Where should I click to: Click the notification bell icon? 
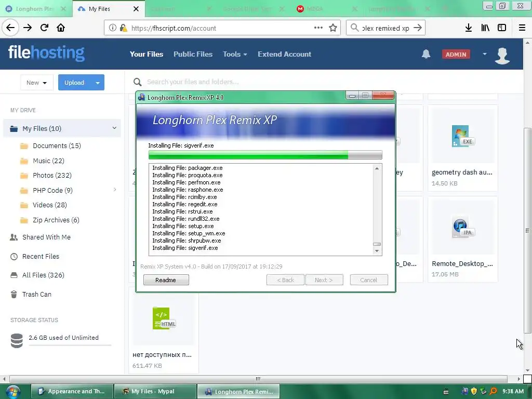(x=426, y=54)
